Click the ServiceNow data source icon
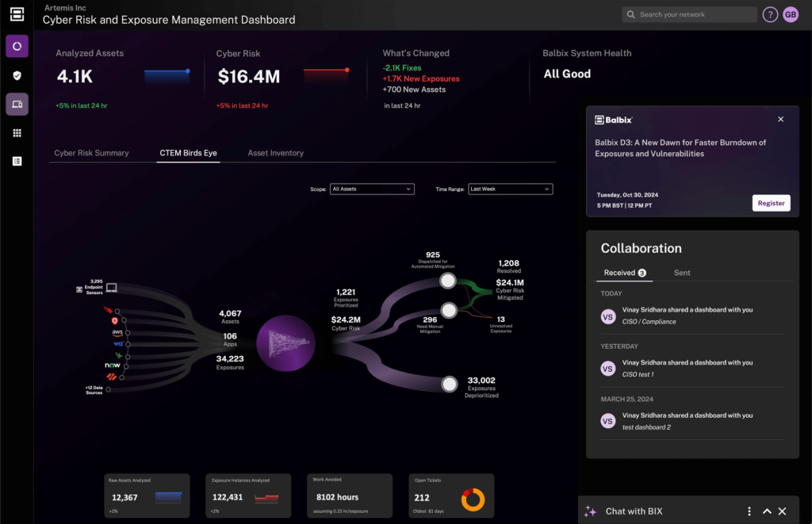The width and height of the screenshot is (812, 524). coord(113,365)
